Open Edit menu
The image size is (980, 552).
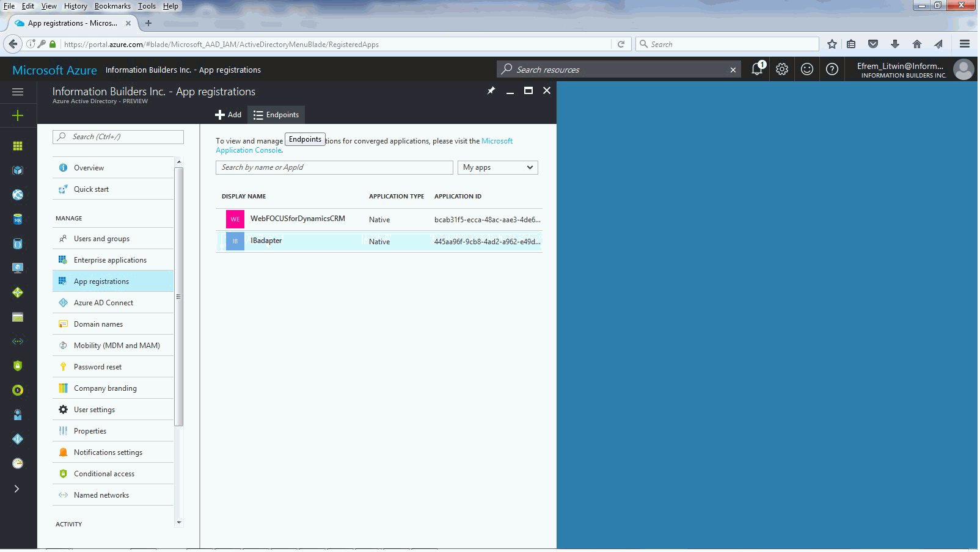tap(28, 6)
